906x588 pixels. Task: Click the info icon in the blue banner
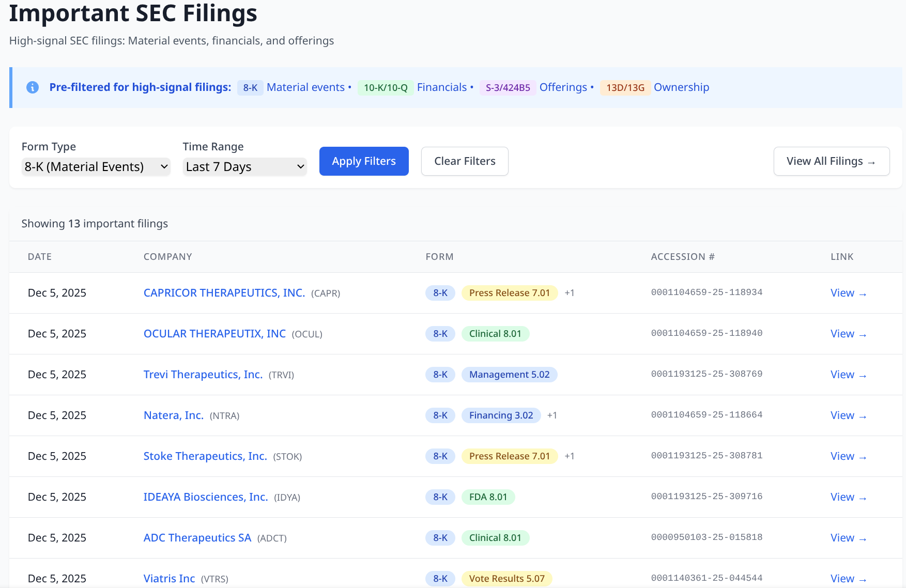(x=32, y=87)
